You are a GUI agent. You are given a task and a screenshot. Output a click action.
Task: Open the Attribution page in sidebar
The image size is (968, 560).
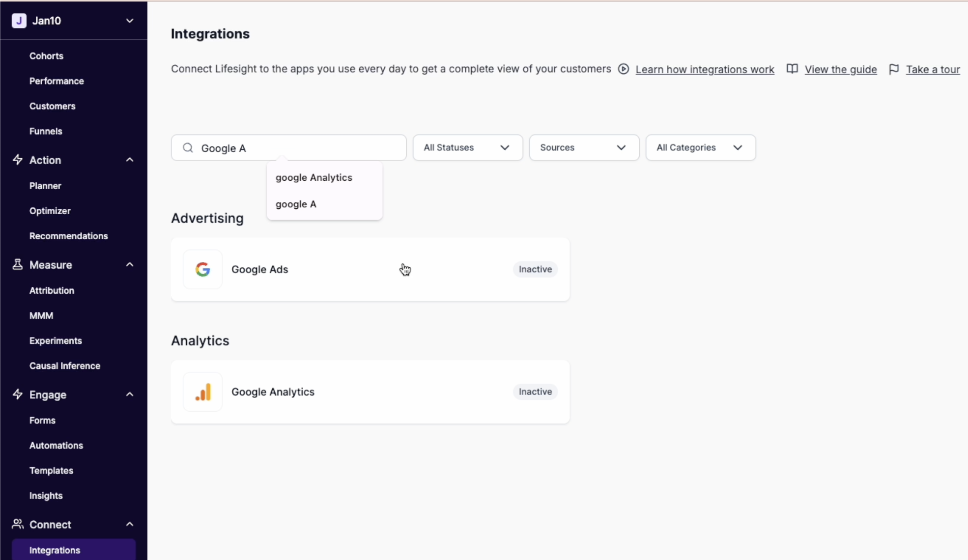point(52,290)
